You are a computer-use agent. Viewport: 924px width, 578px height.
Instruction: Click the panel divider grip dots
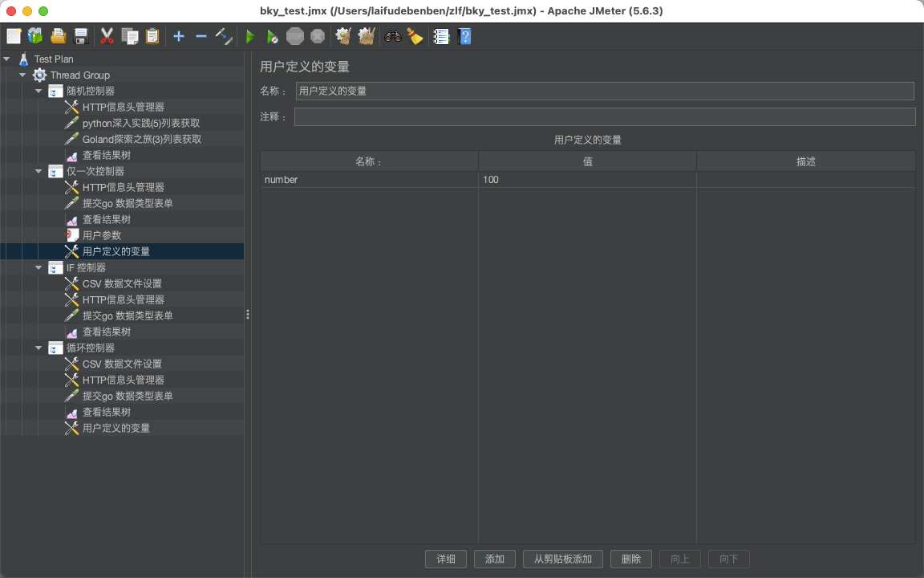pos(248,315)
